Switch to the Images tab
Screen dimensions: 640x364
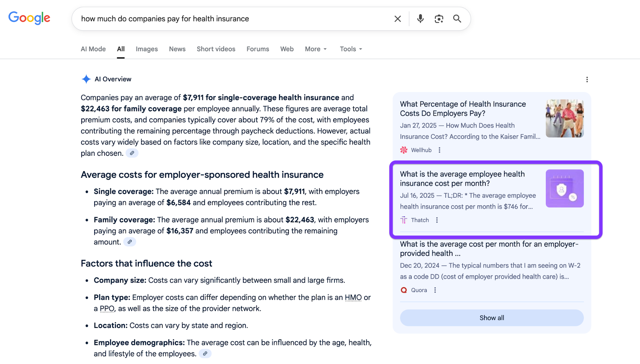point(147,49)
